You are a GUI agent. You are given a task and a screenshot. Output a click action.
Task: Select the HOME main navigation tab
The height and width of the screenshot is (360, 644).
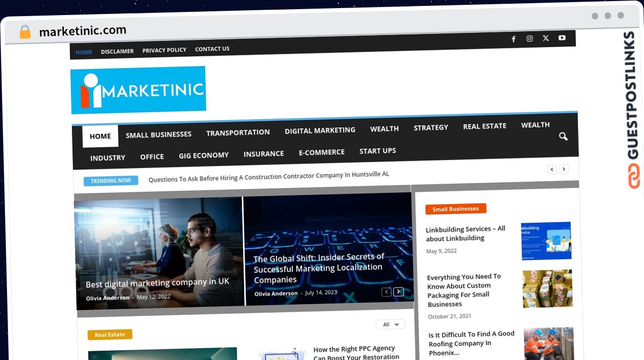coord(100,136)
